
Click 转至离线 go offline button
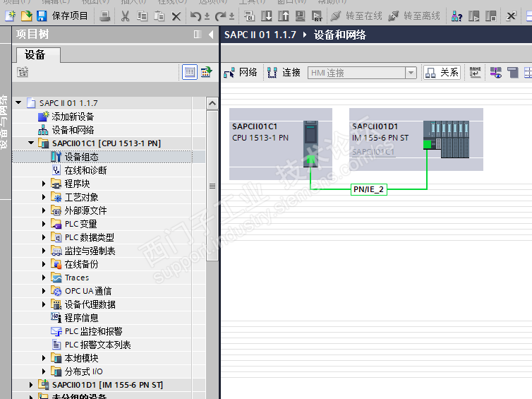click(x=414, y=16)
